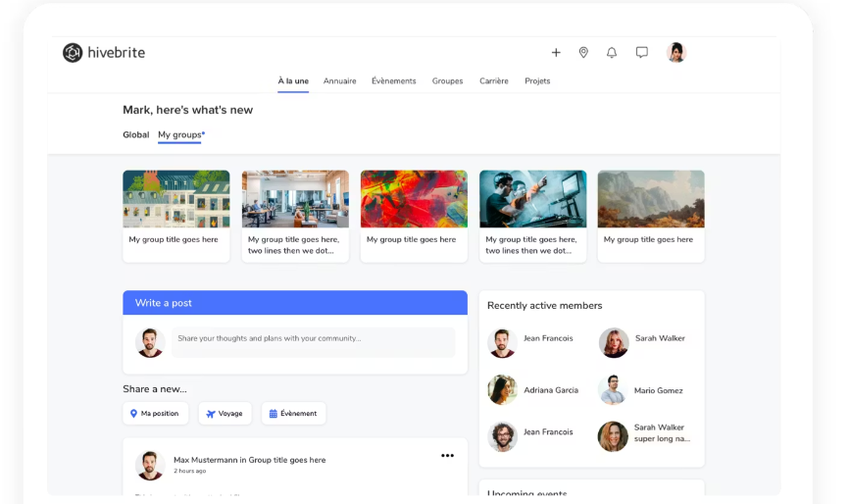This screenshot has width=850, height=504.
Task: Click Max Mustermann's post avatar
Action: coord(150,465)
